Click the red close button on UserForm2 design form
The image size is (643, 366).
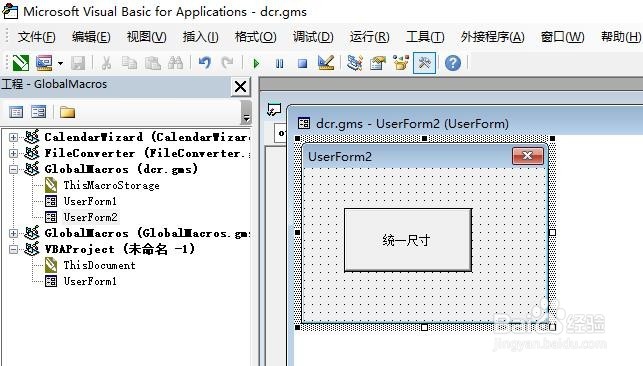click(528, 156)
